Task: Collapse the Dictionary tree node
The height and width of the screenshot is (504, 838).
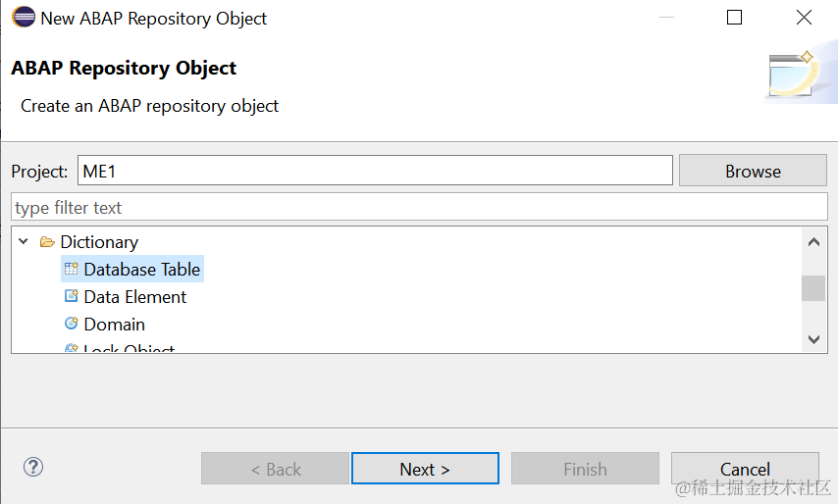Action: tap(24, 241)
